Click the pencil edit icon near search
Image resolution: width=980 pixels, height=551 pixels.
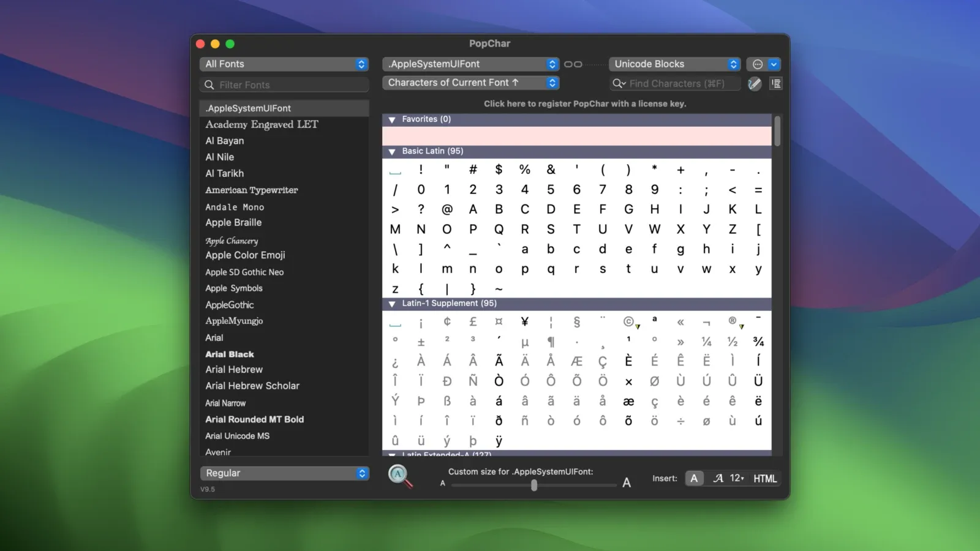pyautogui.click(x=755, y=84)
